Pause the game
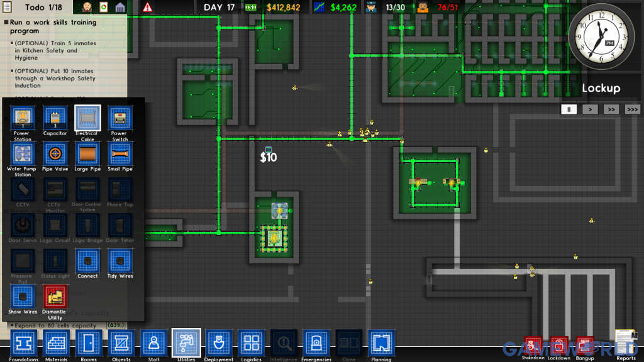644x362 pixels. pyautogui.click(x=569, y=109)
